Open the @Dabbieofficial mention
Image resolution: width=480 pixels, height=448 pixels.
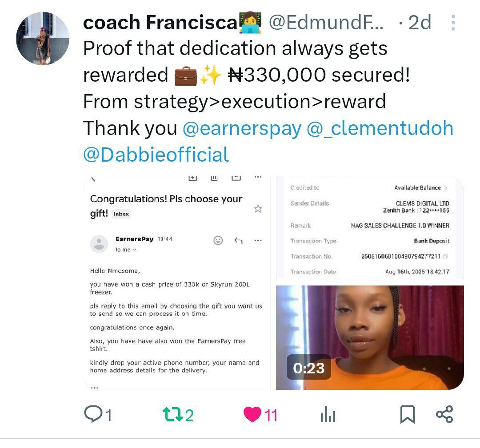tap(156, 155)
